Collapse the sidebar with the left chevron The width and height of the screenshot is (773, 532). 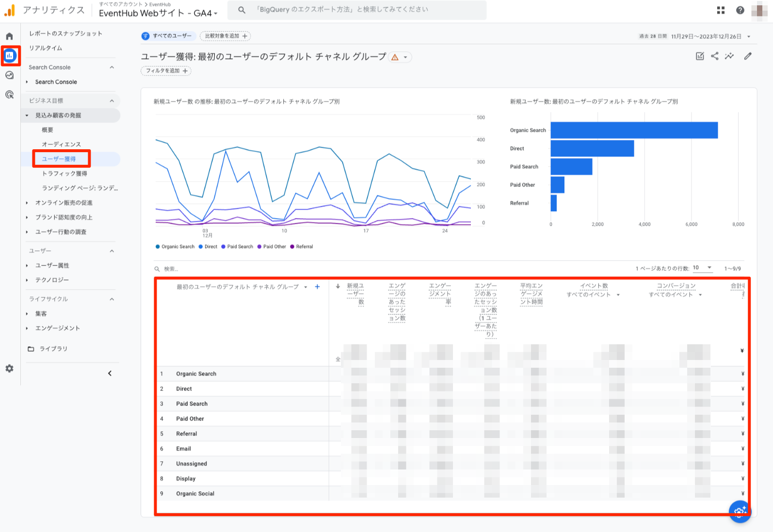[110, 373]
